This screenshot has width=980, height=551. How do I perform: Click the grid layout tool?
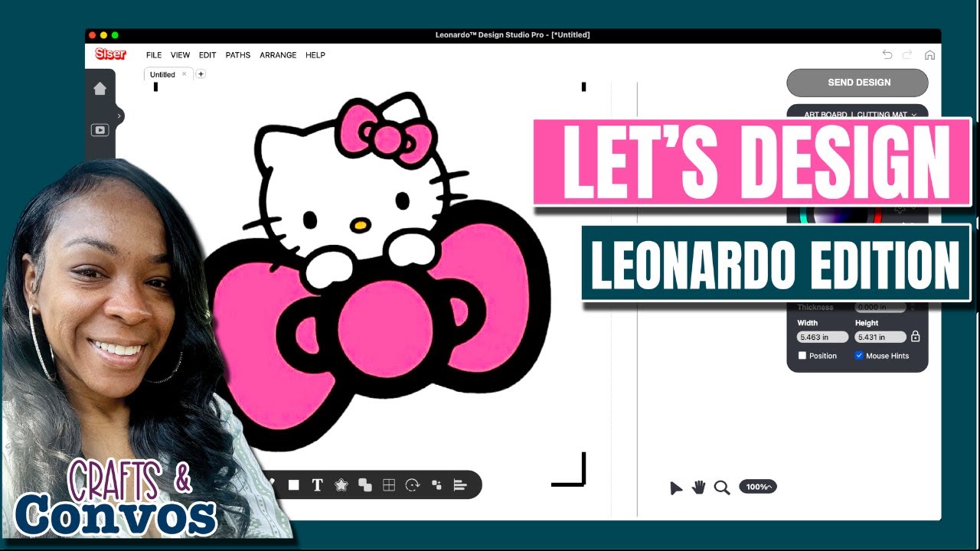point(389,484)
